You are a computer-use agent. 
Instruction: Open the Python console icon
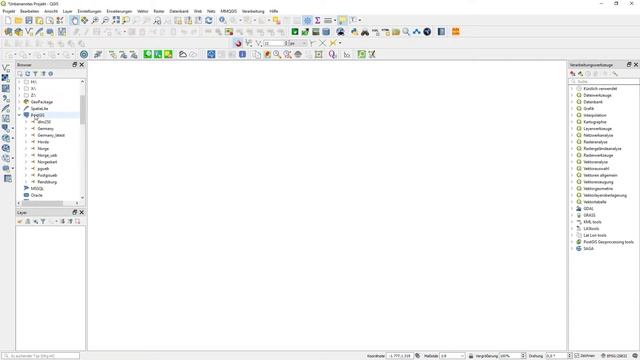(354, 32)
